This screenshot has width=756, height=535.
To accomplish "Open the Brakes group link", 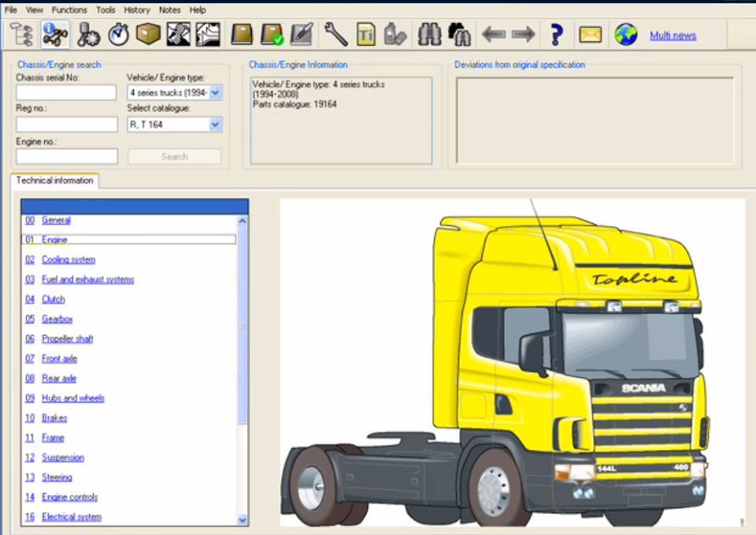I will (54, 418).
